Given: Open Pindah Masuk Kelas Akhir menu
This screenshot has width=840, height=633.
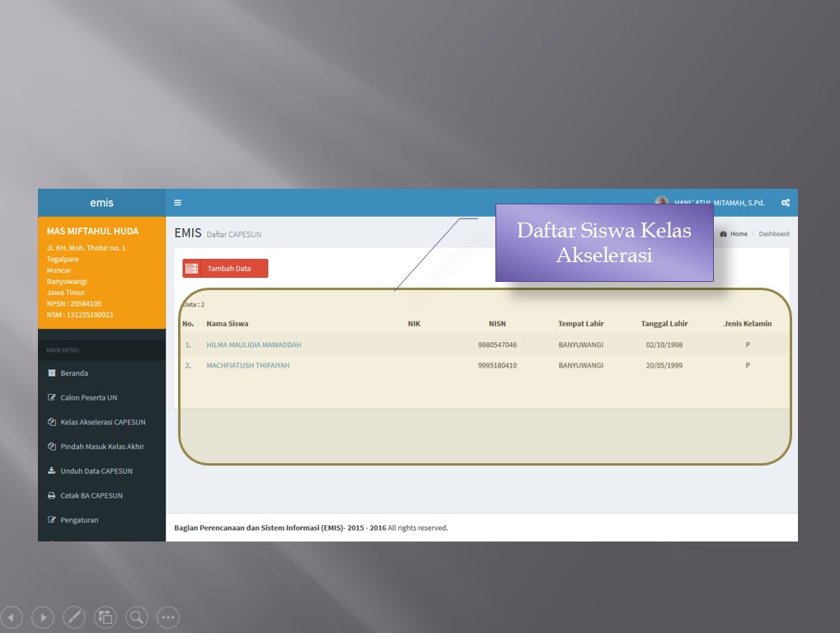Looking at the screenshot, I should [x=101, y=447].
